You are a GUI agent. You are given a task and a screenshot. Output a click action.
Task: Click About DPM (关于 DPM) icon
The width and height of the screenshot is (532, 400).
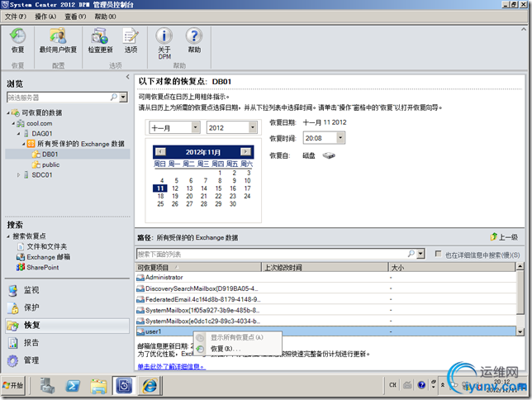164,36
